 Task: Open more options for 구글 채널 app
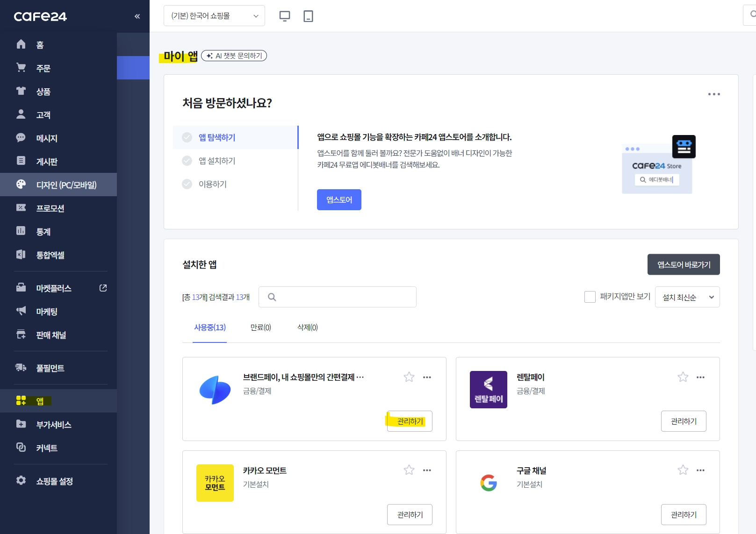[700, 470]
